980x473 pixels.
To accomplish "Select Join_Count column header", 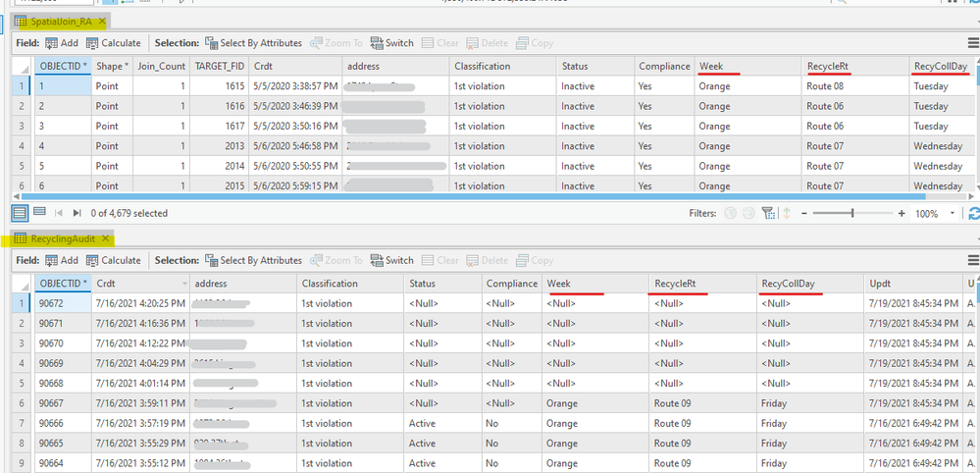I will coord(161,66).
